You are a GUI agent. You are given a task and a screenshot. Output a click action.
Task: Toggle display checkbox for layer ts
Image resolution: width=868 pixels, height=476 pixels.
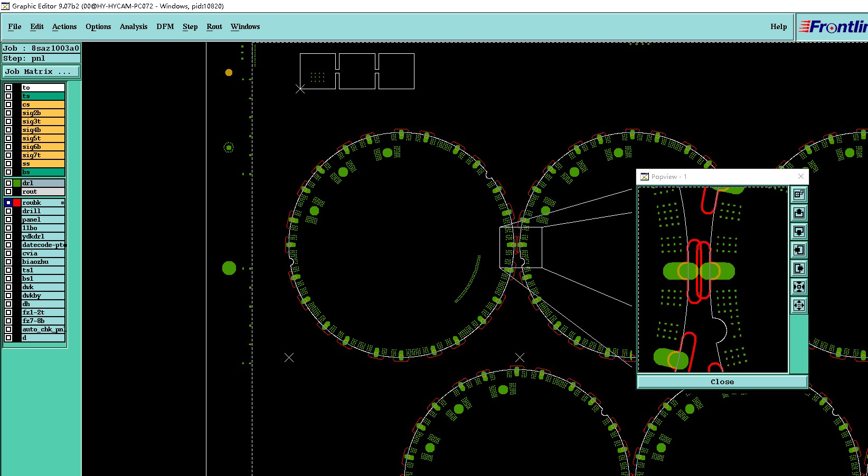point(8,96)
